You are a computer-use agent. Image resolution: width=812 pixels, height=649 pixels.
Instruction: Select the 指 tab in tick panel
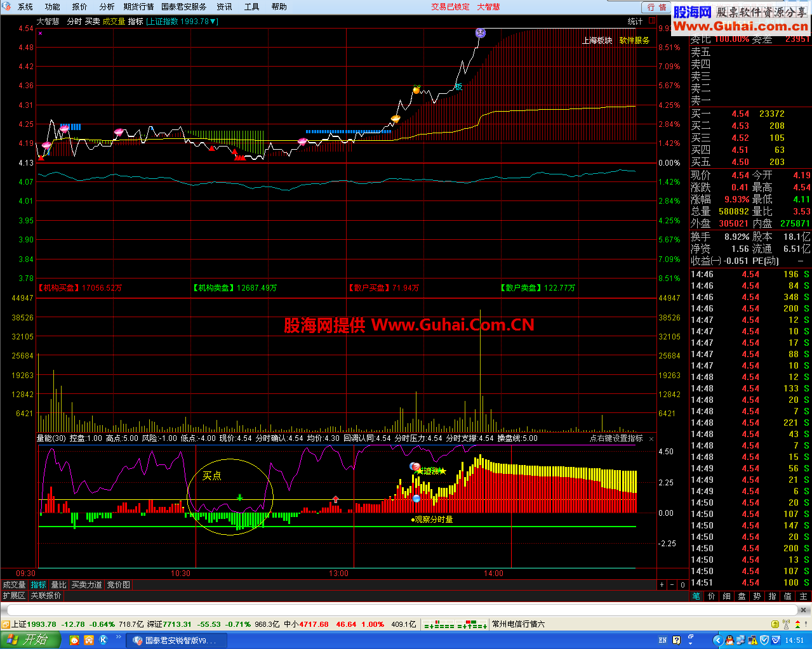(x=773, y=596)
